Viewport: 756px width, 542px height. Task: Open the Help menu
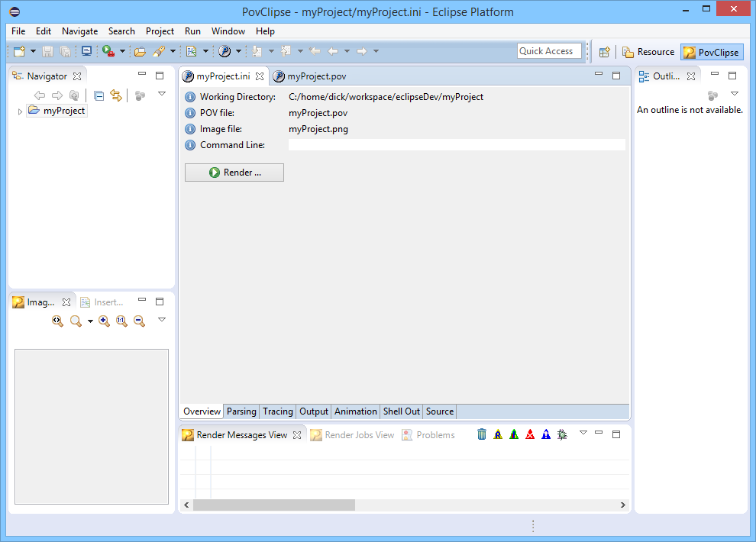[x=265, y=31]
